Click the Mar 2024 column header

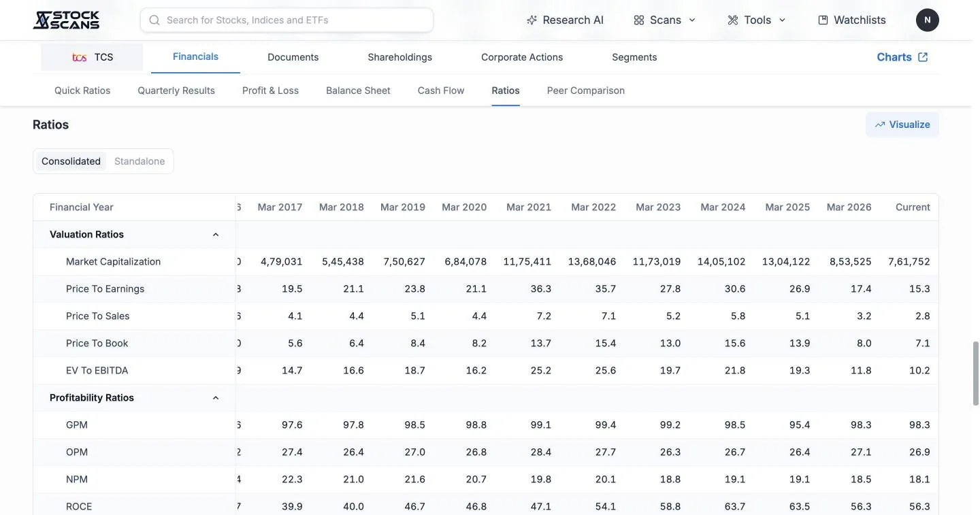click(723, 207)
